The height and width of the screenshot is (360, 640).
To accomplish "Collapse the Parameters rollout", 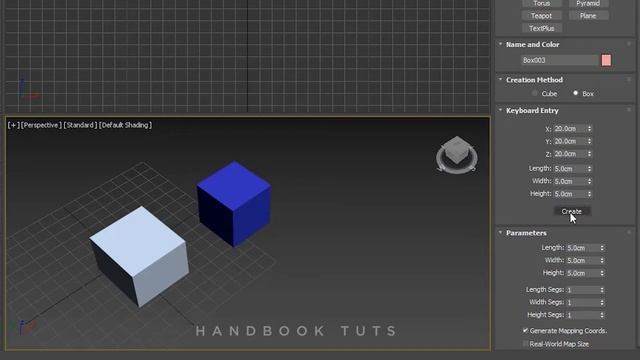I will click(x=500, y=233).
